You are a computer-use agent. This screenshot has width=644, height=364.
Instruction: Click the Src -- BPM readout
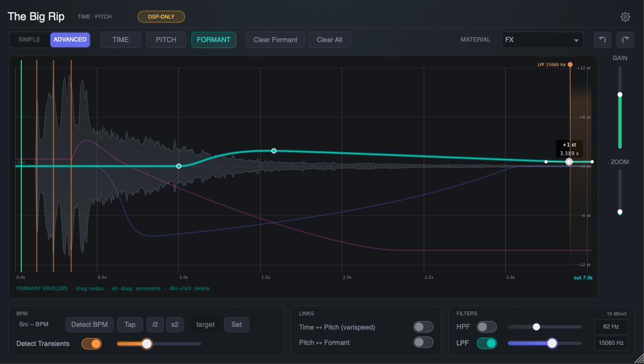(x=34, y=325)
